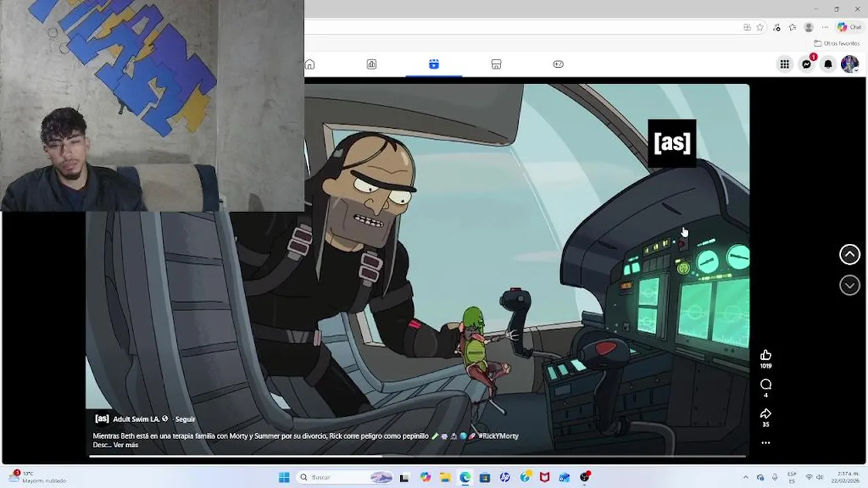Change keyboard language ESP indicator
The image size is (868, 488).
[x=792, y=477]
